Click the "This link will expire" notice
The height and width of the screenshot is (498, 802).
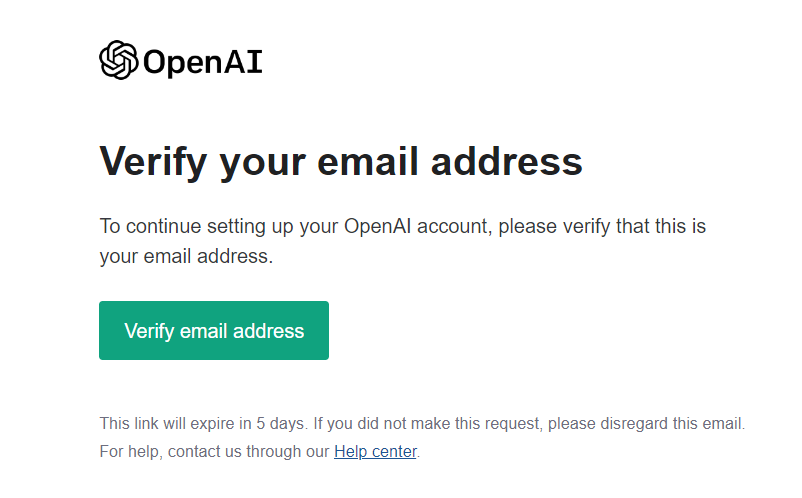(175, 423)
